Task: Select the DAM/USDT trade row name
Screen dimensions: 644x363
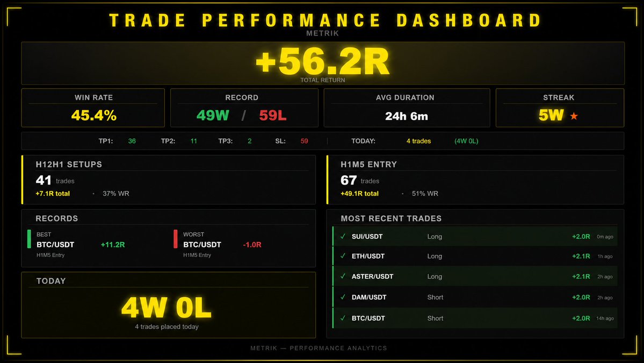Action: pyautogui.click(x=369, y=297)
